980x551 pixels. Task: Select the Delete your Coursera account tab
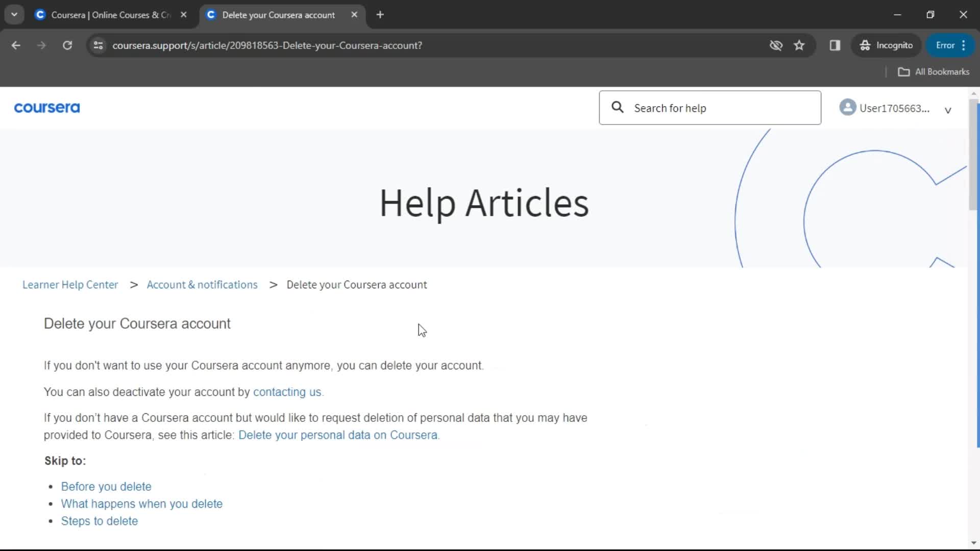(x=279, y=15)
